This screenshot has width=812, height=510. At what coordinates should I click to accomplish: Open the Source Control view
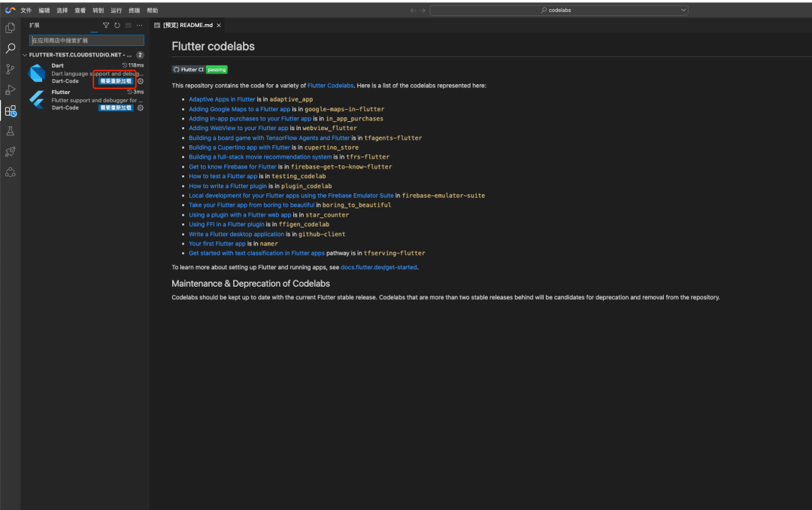pos(10,69)
